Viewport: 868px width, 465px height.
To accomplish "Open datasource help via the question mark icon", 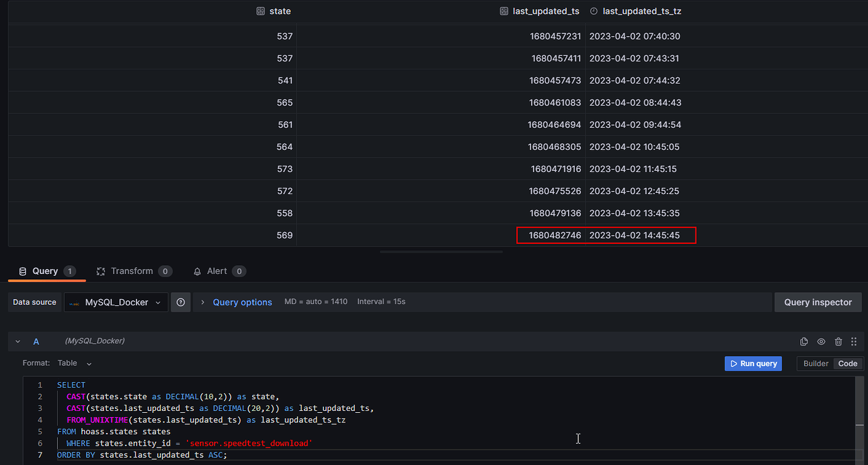I will [181, 302].
